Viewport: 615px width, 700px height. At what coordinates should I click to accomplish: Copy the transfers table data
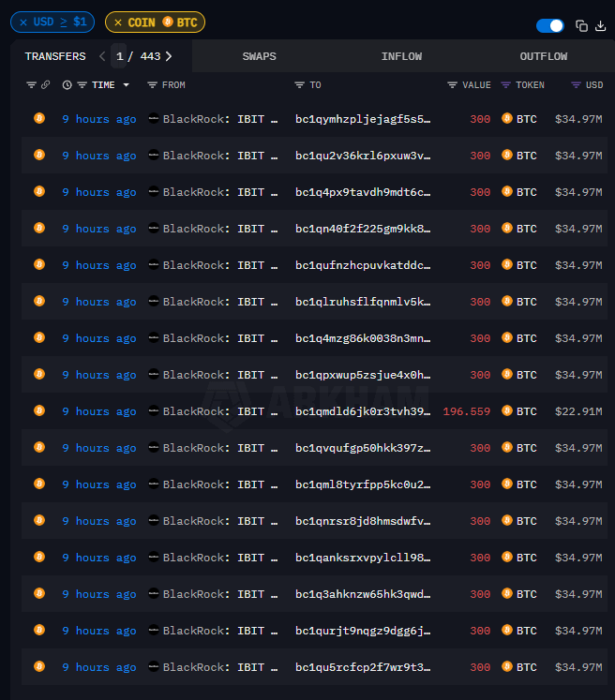pos(581,26)
